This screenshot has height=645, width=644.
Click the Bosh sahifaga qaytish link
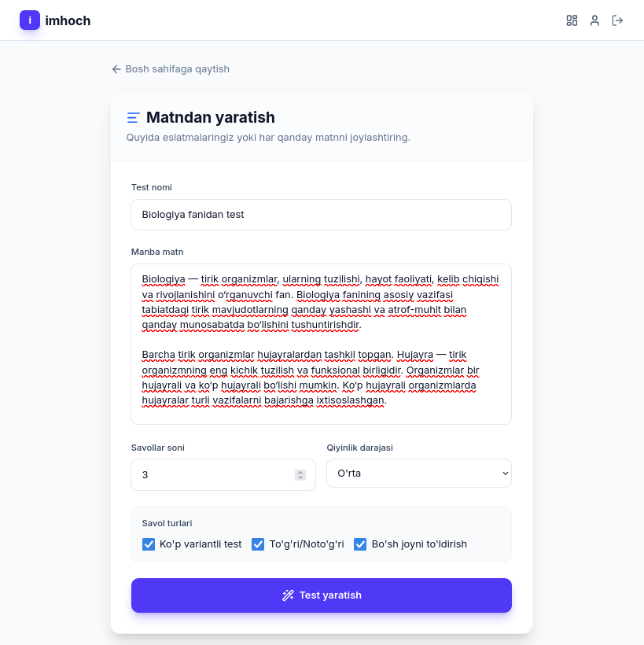(177, 69)
